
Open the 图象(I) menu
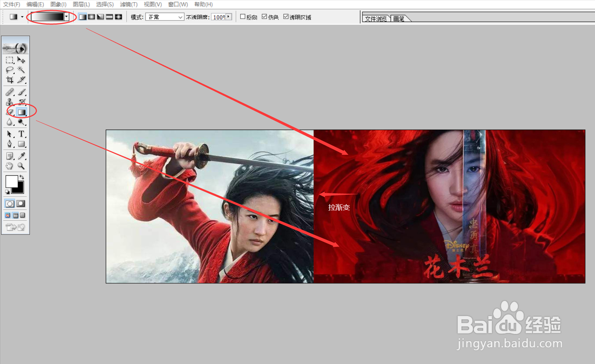pos(58,4)
